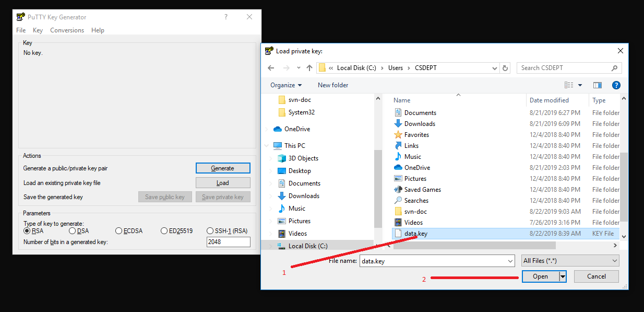Select the Videos folder name in the file list
Image resolution: width=644 pixels, height=312 pixels.
point(414,223)
